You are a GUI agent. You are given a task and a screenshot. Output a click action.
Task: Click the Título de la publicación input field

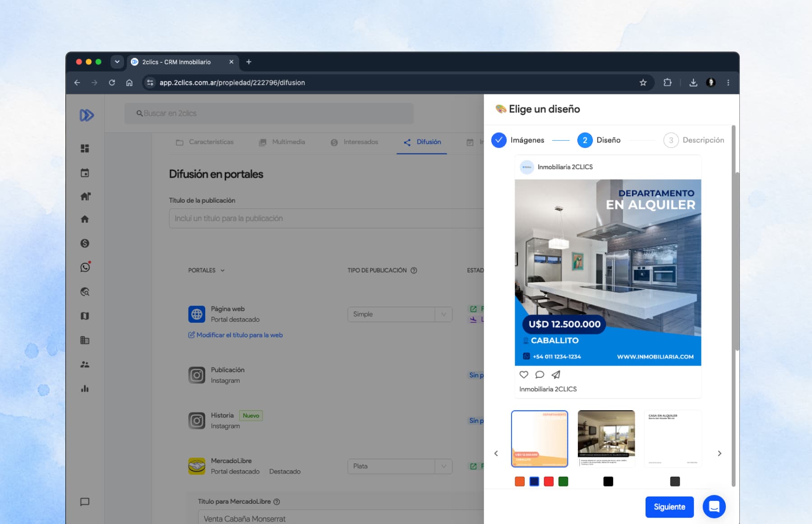click(326, 218)
